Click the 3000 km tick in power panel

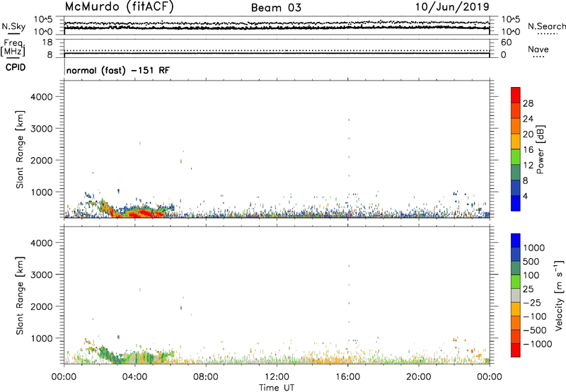tap(42, 129)
